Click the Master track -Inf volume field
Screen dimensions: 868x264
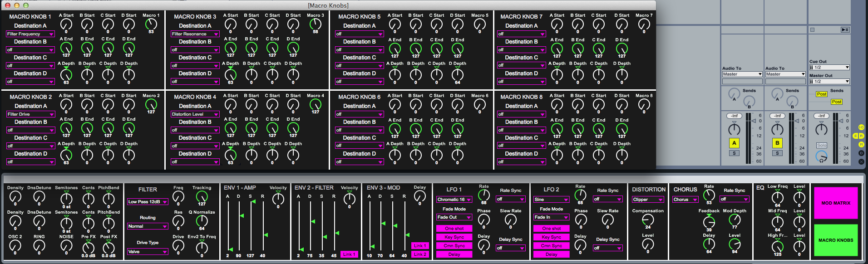[x=821, y=116]
